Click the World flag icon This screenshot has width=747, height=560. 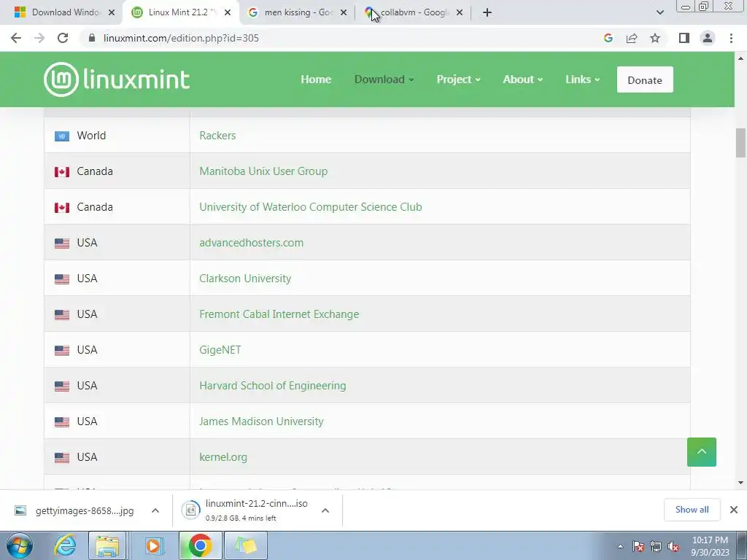point(62,136)
